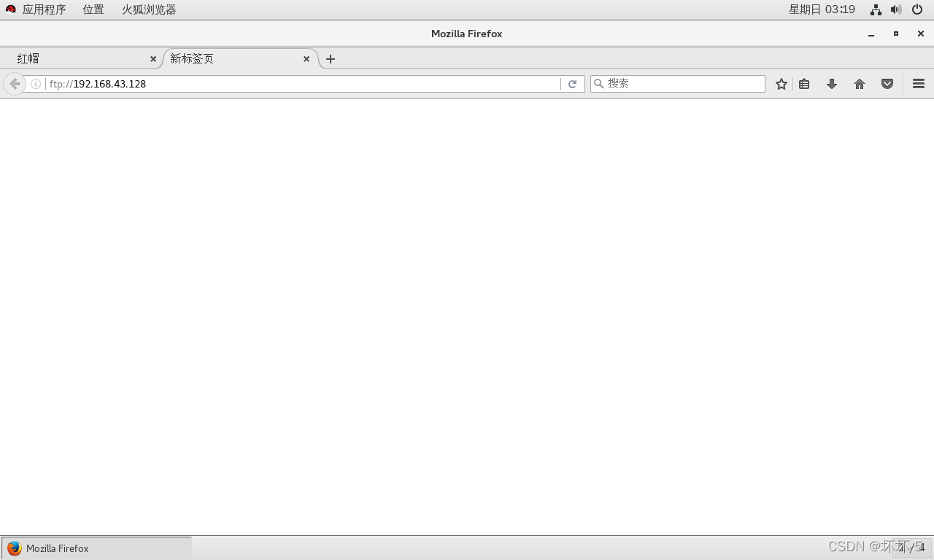Open a new tab with plus button
This screenshot has width=934, height=560.
[x=331, y=59]
